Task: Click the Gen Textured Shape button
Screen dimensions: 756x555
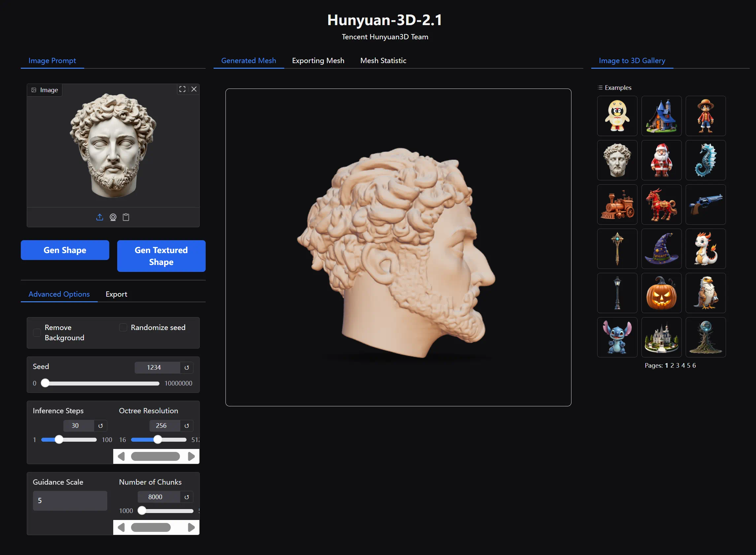Action: 161,256
